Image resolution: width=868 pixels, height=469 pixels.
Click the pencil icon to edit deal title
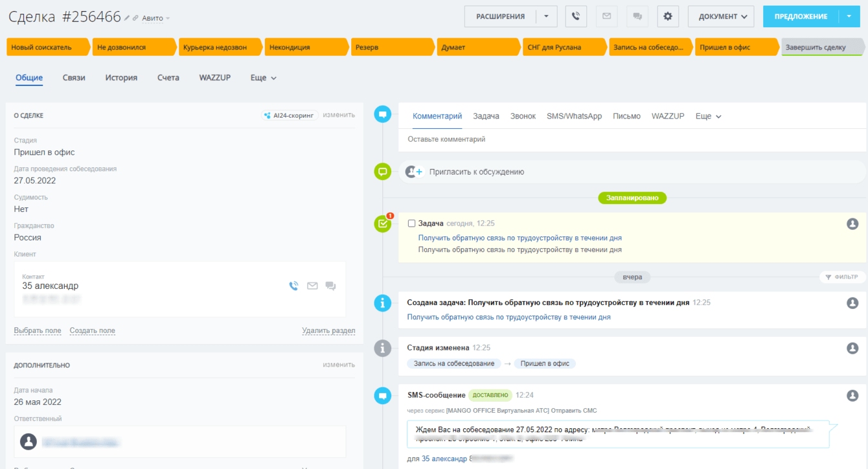point(128,18)
